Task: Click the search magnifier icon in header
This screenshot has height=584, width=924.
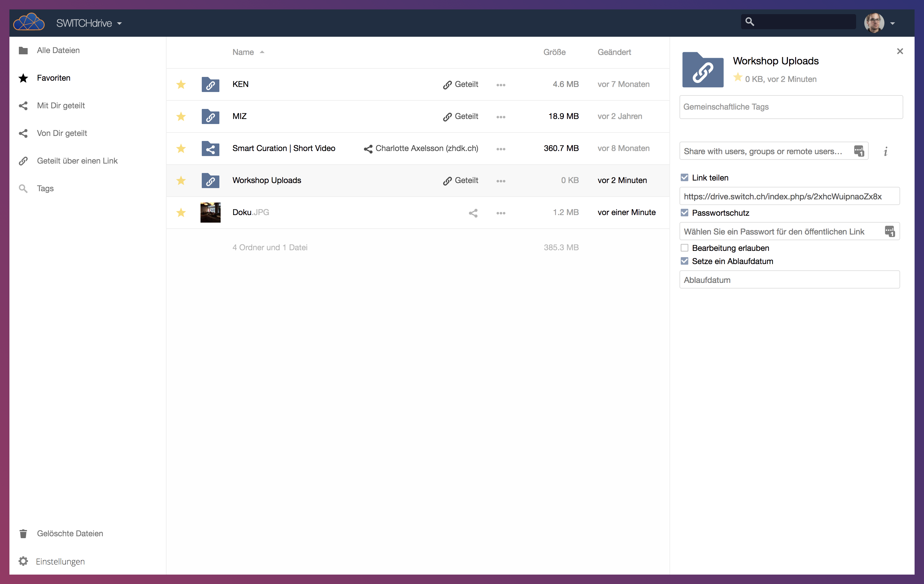Action: coord(749,22)
